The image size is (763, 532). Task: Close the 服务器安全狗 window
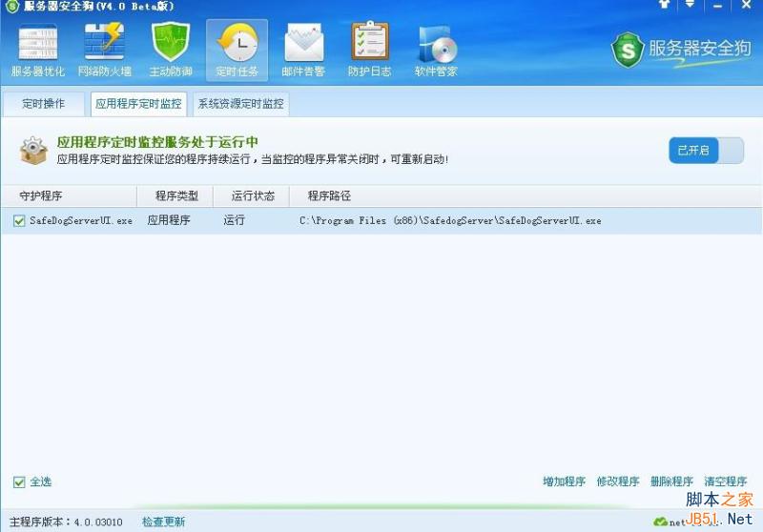(746, 5)
